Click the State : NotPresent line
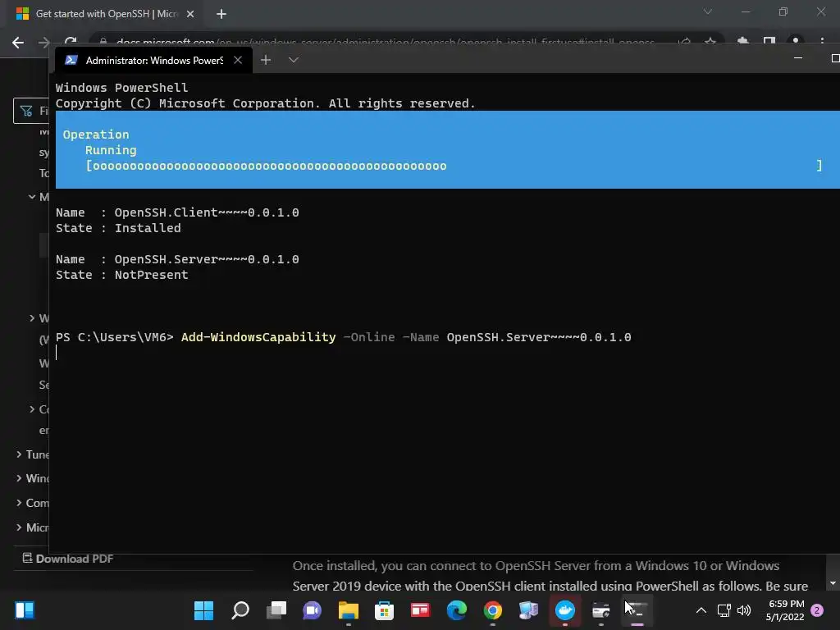This screenshot has height=630, width=840. point(122,275)
